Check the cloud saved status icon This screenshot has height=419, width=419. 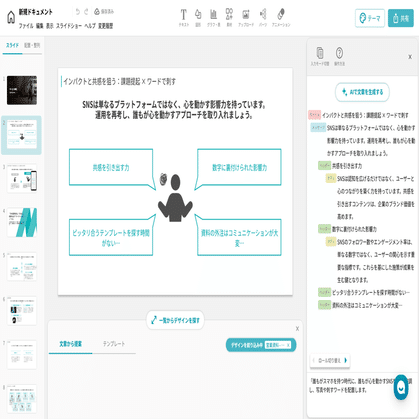97,12
